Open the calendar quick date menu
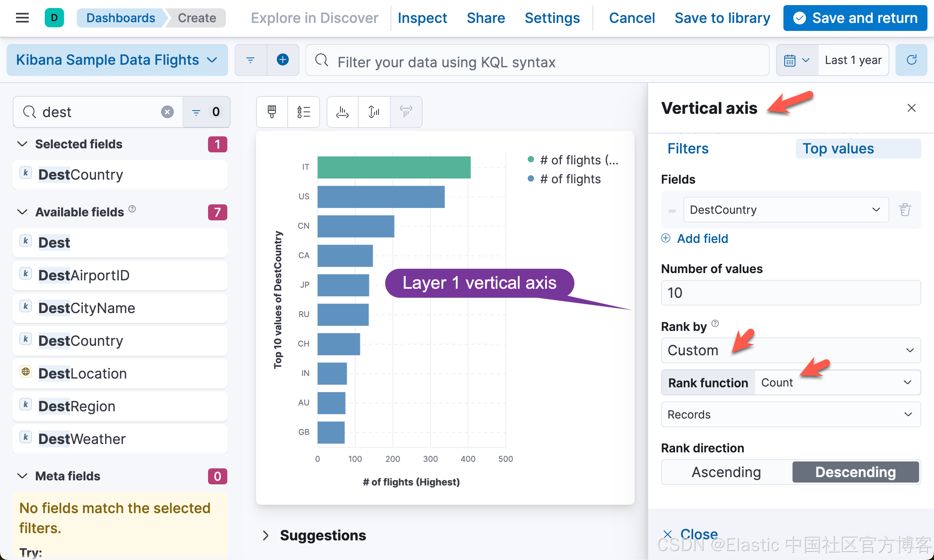The height and width of the screenshot is (560, 934). point(796,60)
